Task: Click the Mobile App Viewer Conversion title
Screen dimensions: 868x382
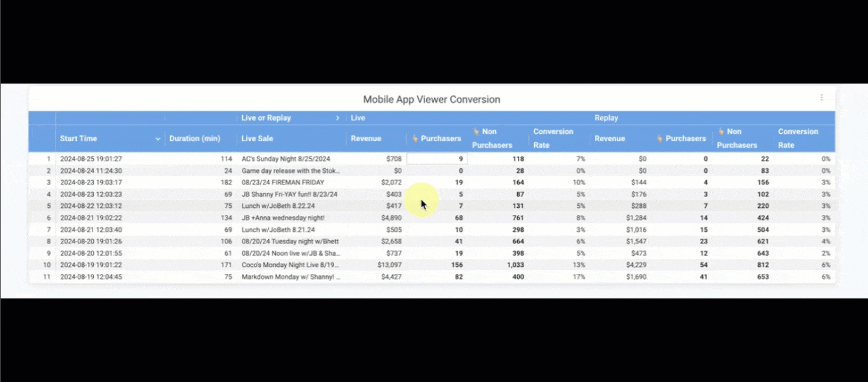Action: [431, 100]
